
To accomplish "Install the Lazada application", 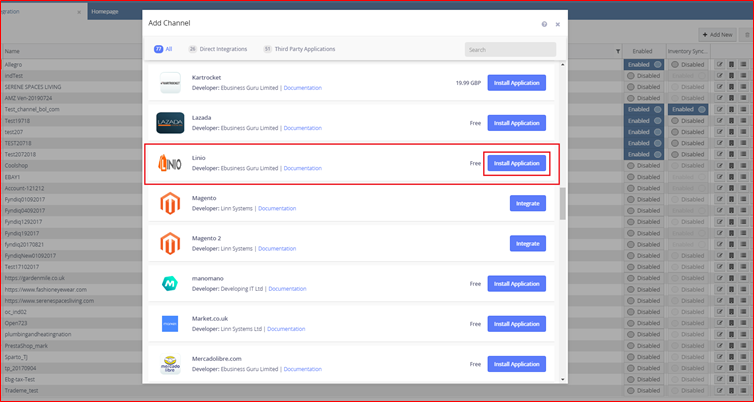I will click(516, 123).
